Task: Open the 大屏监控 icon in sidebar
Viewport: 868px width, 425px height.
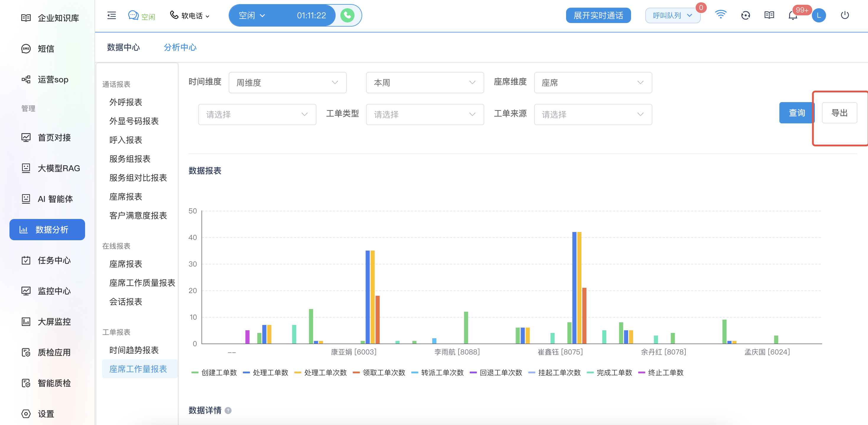Action: pyautogui.click(x=26, y=322)
